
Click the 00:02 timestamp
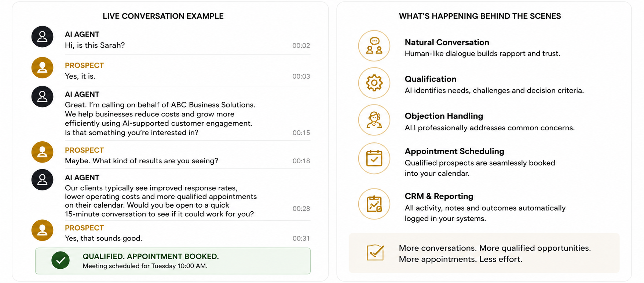(301, 45)
